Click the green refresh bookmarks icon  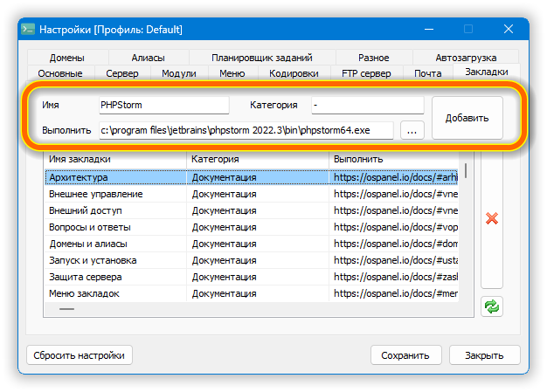(491, 307)
